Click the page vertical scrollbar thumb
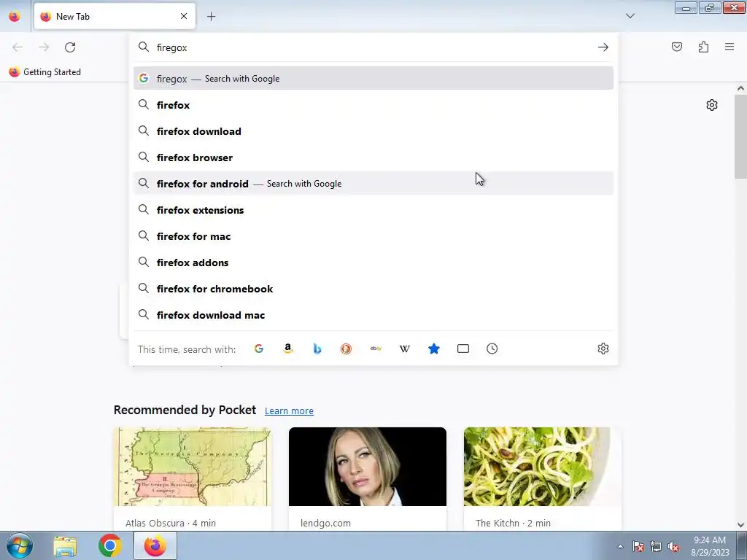 [x=740, y=136]
